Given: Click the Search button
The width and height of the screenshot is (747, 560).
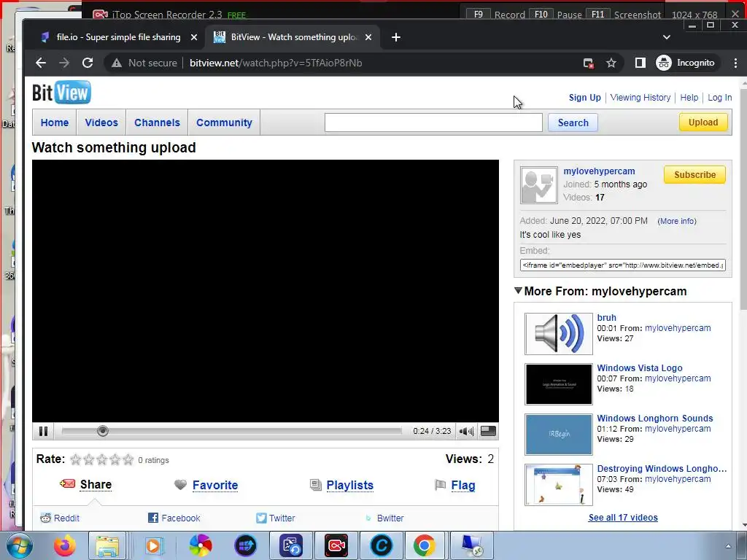Looking at the screenshot, I should [x=573, y=122].
